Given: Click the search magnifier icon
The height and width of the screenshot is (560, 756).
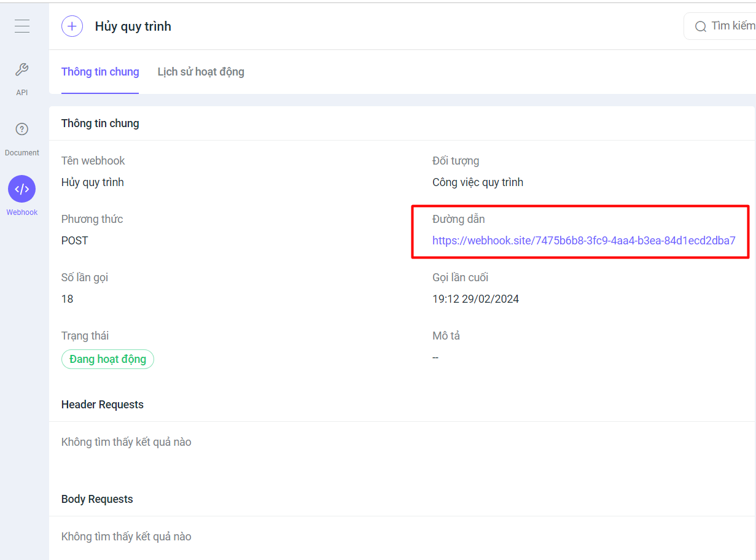Looking at the screenshot, I should click(700, 26).
